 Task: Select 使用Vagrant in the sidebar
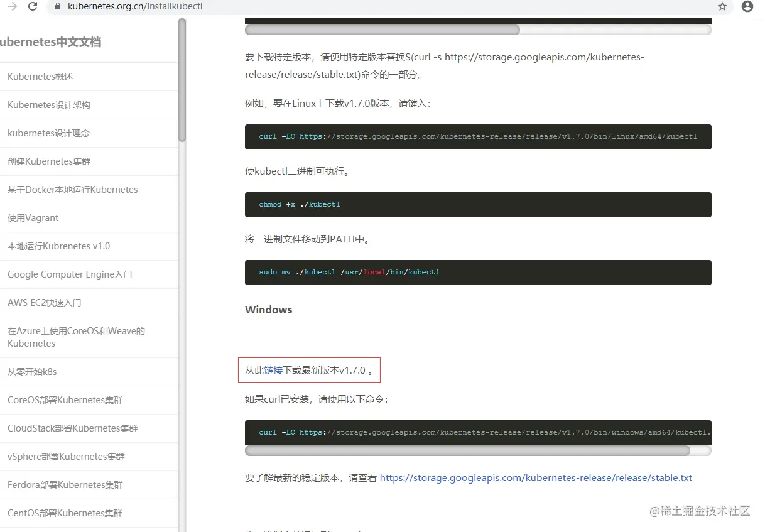click(89, 218)
